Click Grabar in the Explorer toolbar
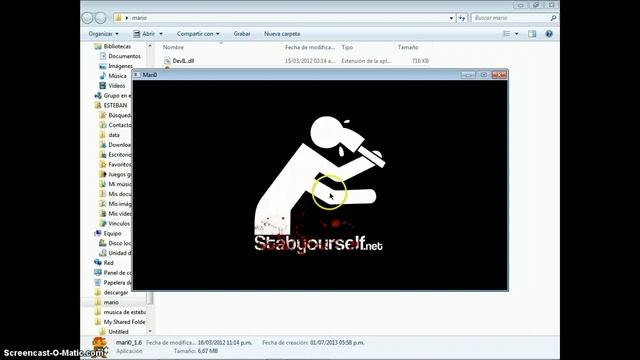Image resolution: width=640 pixels, height=360 pixels. pos(242,34)
